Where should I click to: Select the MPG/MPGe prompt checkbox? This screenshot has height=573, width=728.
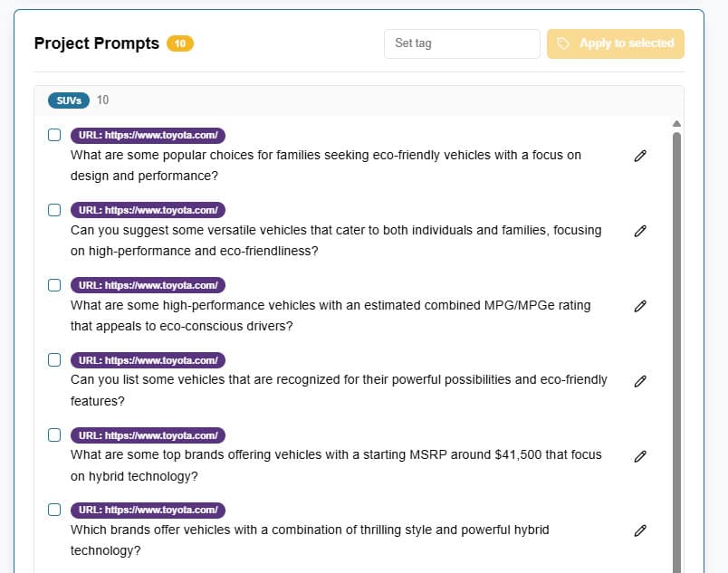tap(54, 284)
